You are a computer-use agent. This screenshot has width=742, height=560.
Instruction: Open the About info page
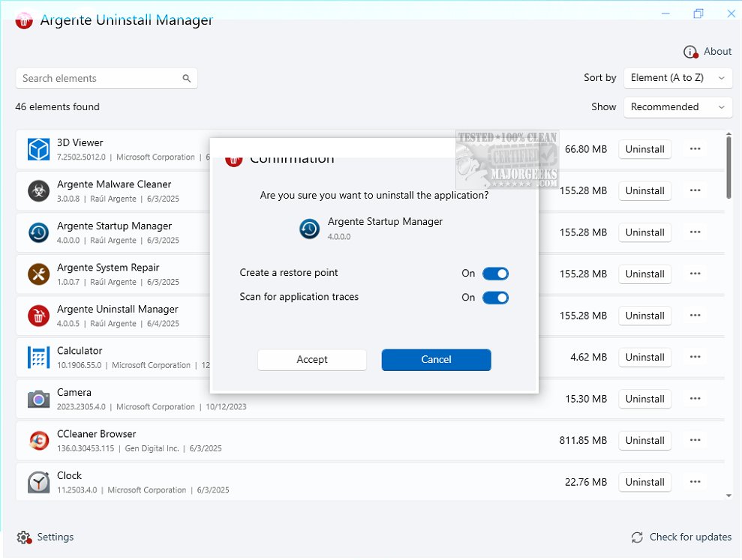(707, 52)
